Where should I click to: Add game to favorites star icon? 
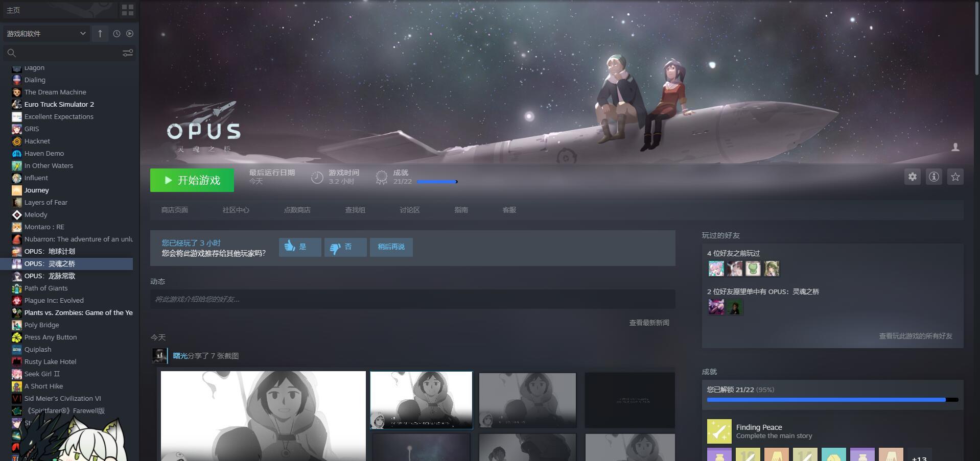tap(955, 177)
